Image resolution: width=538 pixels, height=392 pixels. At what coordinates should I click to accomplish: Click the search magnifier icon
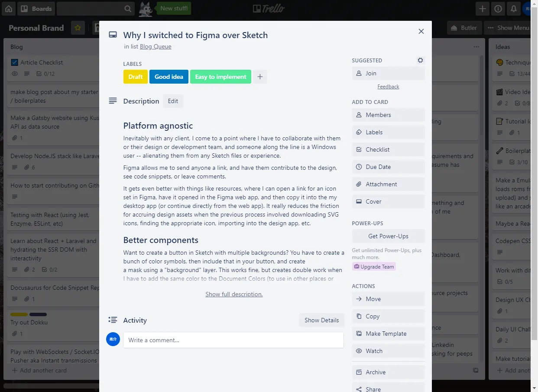tap(127, 8)
